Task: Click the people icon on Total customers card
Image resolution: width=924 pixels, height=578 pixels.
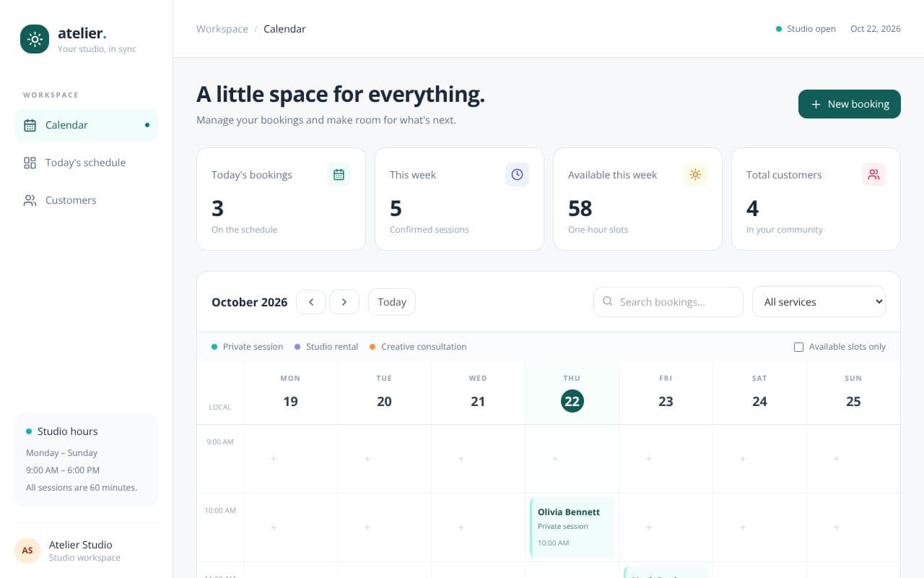Action: (x=873, y=174)
